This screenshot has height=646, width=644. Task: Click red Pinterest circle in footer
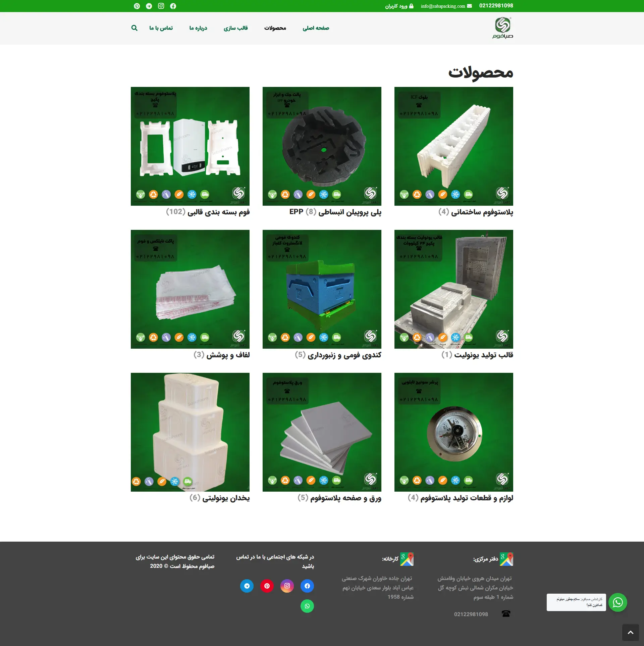(267, 586)
